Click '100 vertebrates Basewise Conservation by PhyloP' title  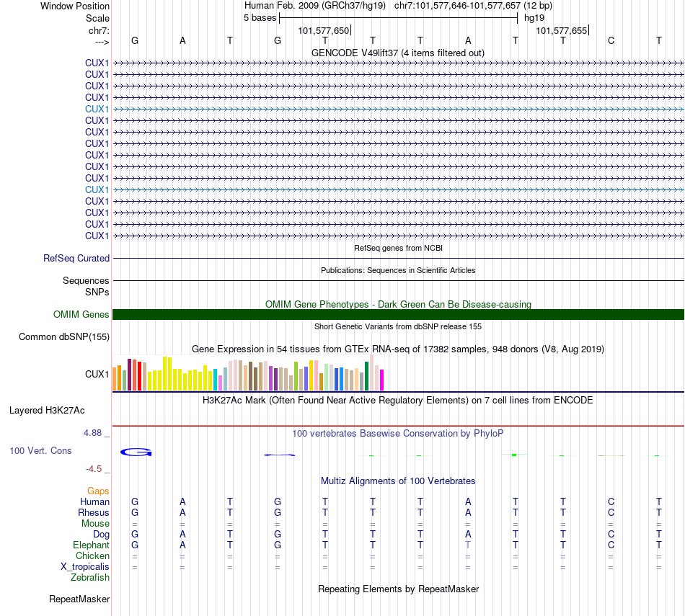[x=398, y=434]
